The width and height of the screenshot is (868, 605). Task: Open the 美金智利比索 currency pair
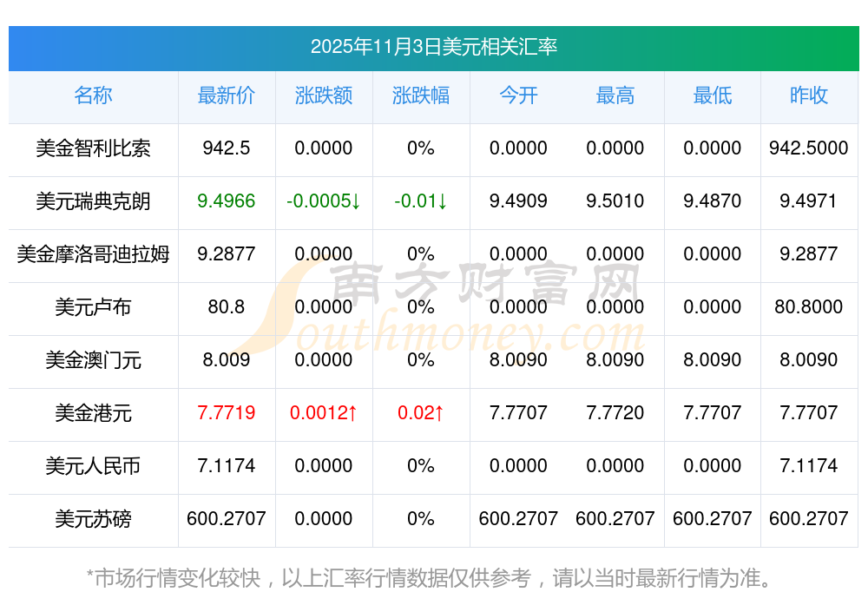[93, 148]
